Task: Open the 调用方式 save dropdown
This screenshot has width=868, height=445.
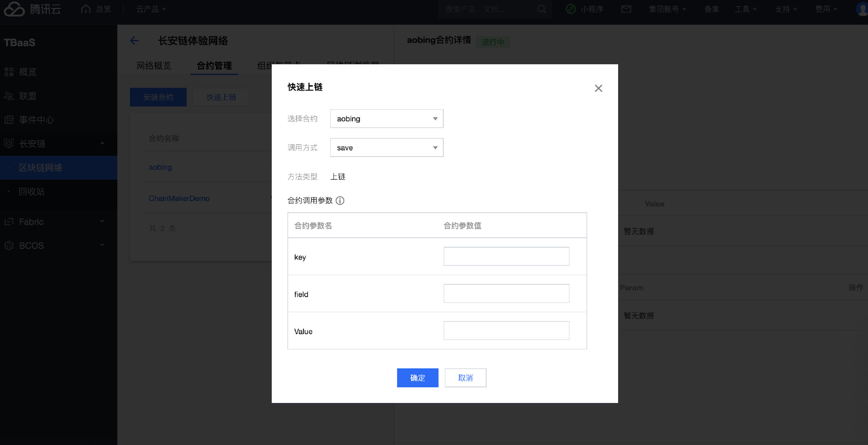Action: (386, 148)
